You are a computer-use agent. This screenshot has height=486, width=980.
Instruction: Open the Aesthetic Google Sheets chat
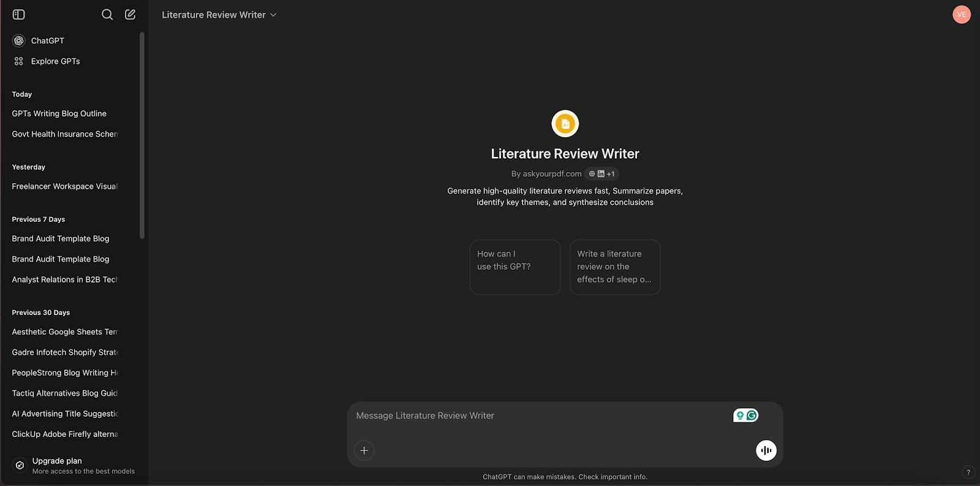[65, 332]
